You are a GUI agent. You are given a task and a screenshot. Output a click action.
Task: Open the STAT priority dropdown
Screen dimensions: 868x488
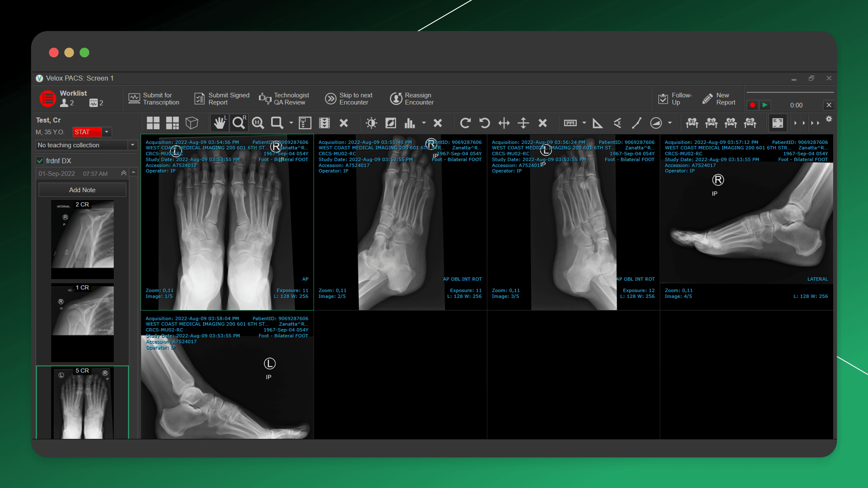point(106,132)
